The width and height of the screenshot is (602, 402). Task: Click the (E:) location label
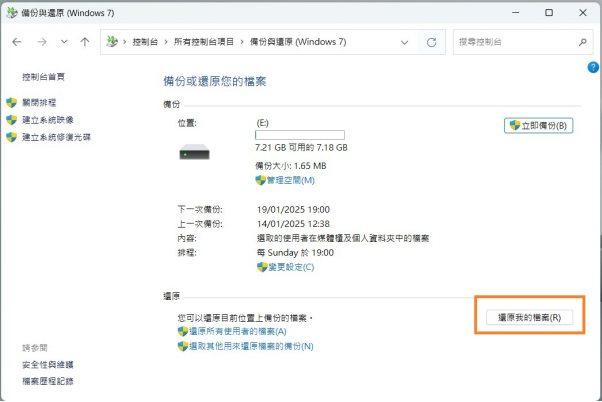pyautogui.click(x=263, y=123)
